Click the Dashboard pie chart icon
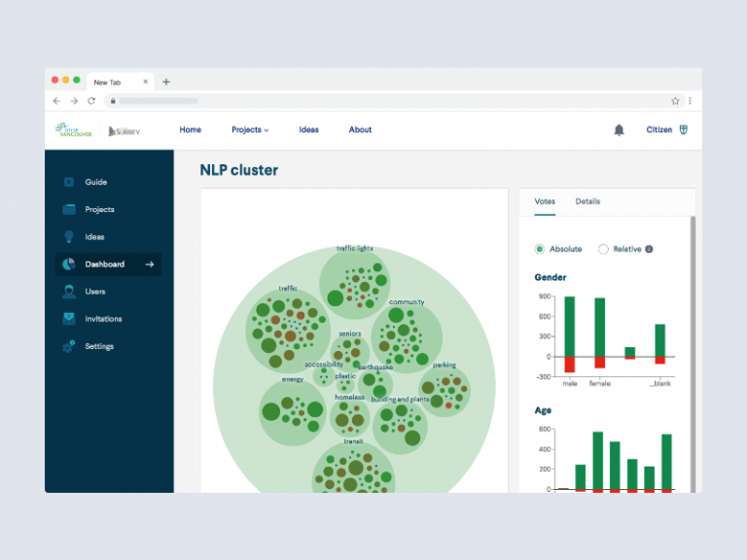This screenshot has width=747, height=560. coord(68,264)
